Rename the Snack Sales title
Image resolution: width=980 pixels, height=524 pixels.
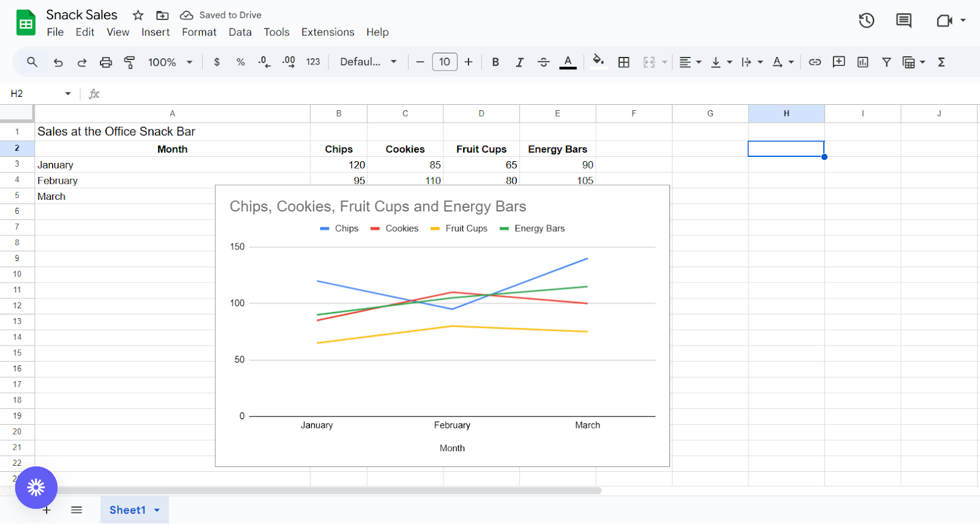point(81,15)
